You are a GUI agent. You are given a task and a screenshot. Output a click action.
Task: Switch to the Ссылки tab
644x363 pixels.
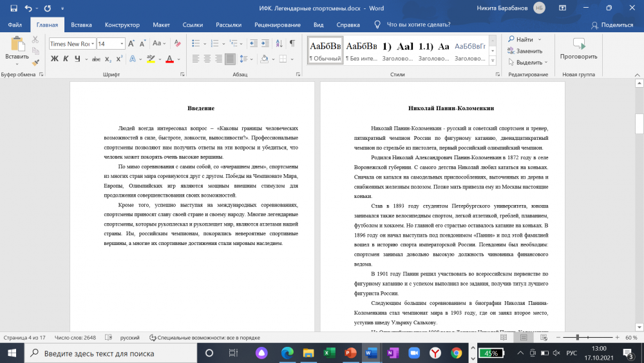pos(193,25)
